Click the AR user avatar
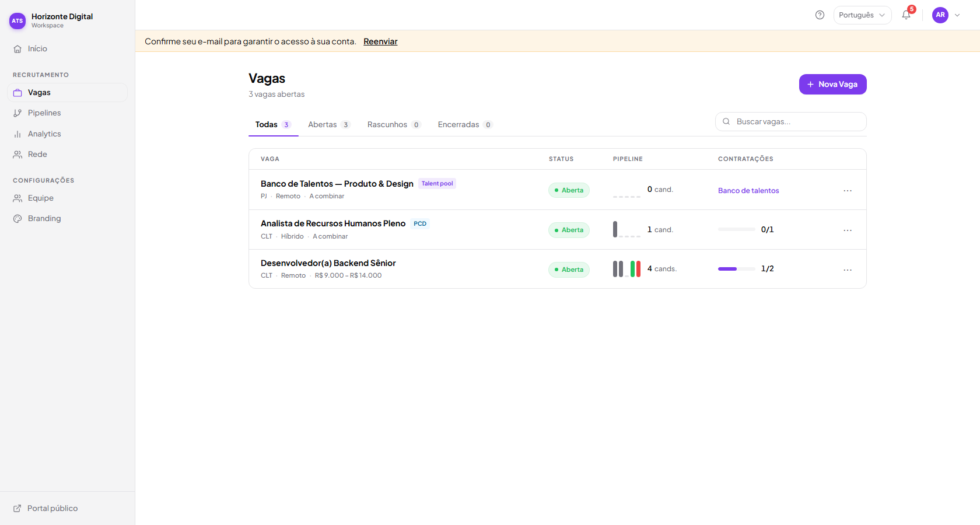980x525 pixels. (940, 15)
